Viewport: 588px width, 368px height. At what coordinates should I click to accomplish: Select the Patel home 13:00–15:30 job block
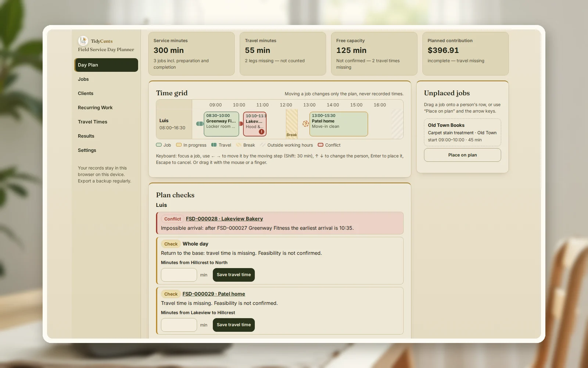point(338,124)
